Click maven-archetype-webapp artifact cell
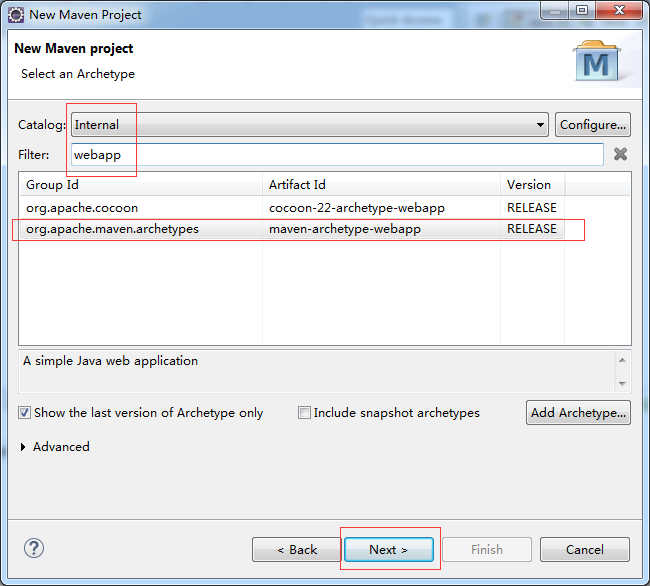The width and height of the screenshot is (650, 586). pyautogui.click(x=345, y=229)
